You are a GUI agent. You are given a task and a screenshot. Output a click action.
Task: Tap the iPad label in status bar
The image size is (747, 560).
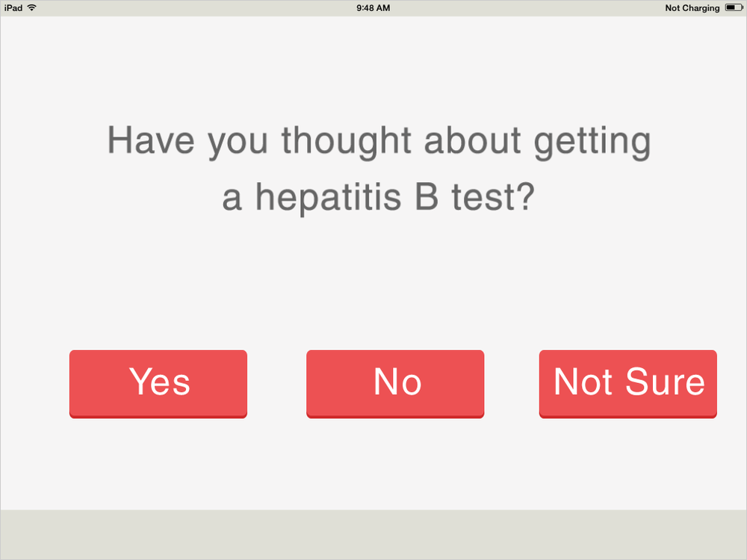[x=13, y=7]
